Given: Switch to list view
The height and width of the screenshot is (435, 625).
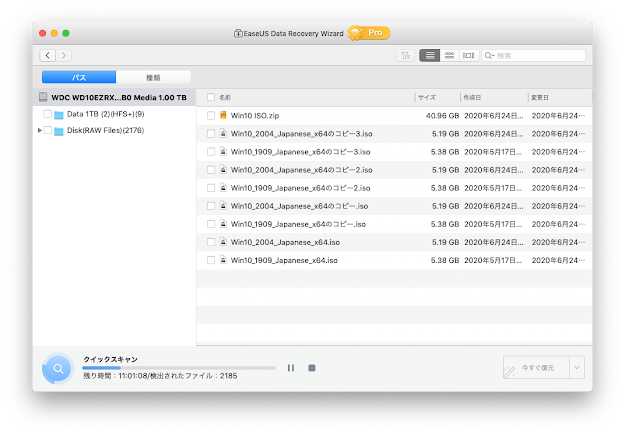Looking at the screenshot, I should (430, 55).
